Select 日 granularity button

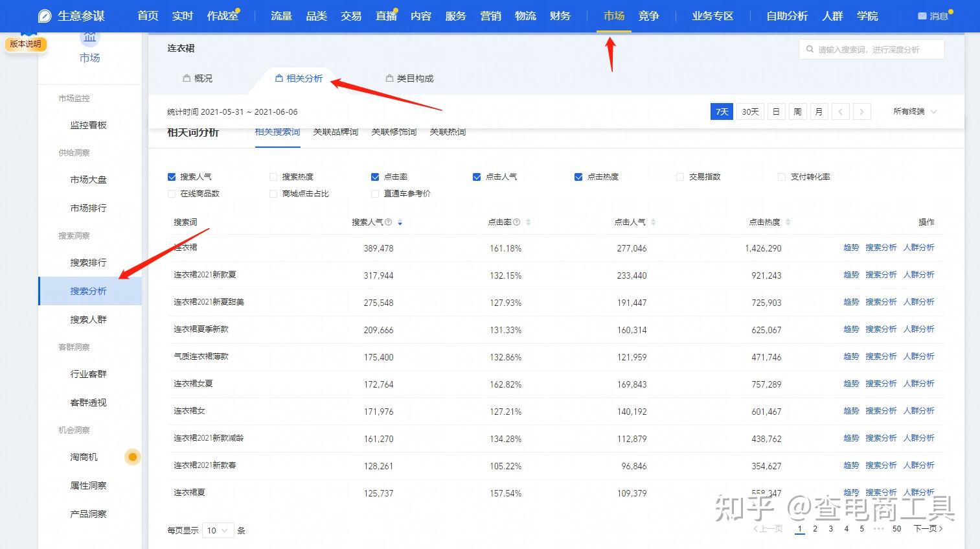[776, 111]
